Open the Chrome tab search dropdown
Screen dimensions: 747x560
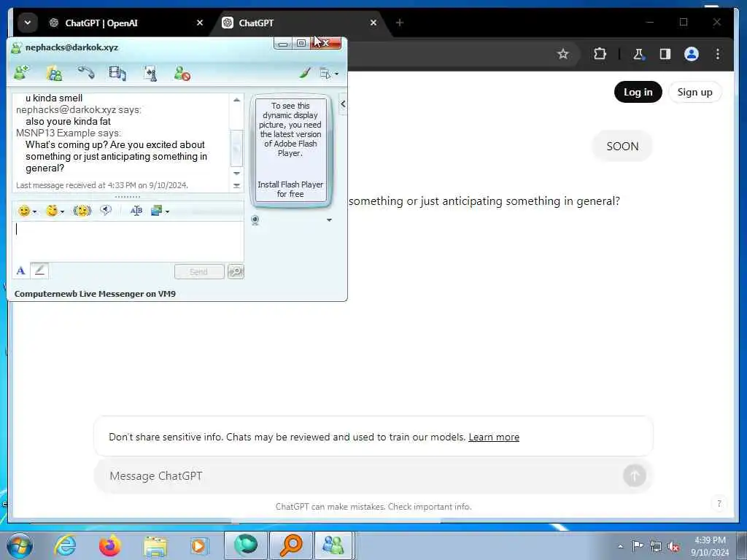28,23
